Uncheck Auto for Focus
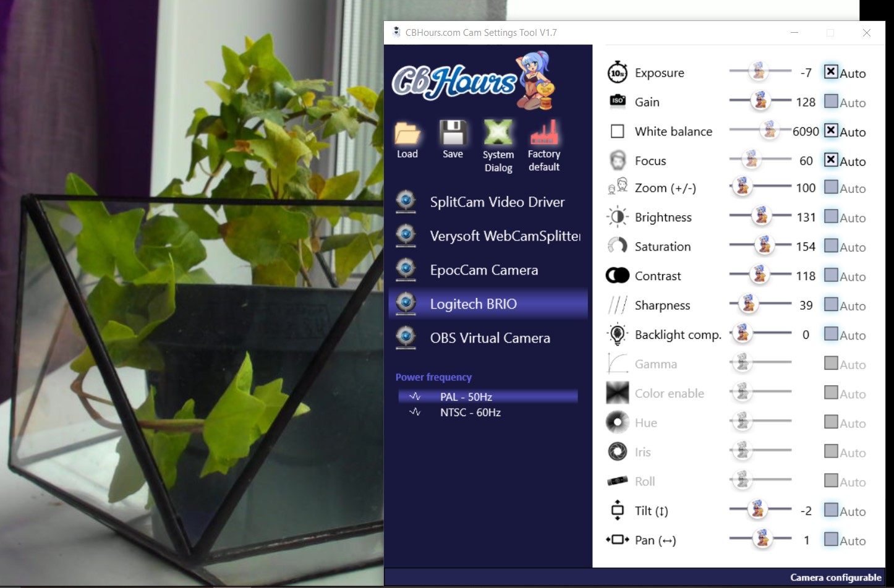Image resolution: width=894 pixels, height=588 pixels. [831, 160]
